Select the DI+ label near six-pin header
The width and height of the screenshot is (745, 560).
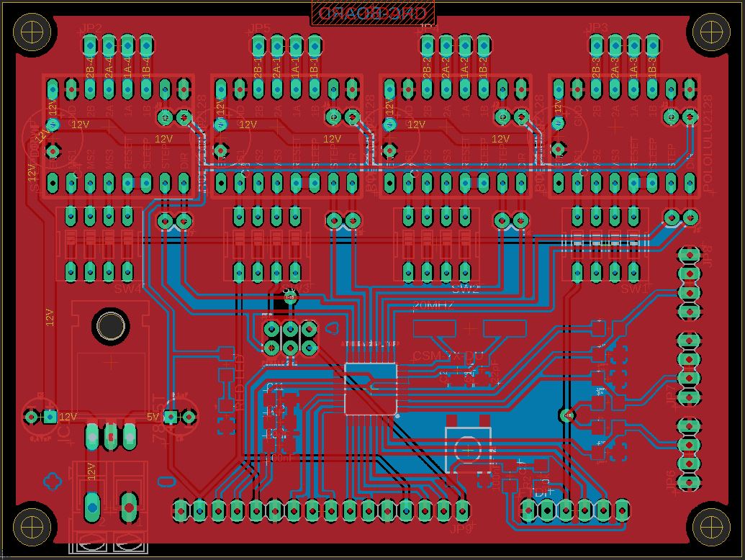click(544, 493)
